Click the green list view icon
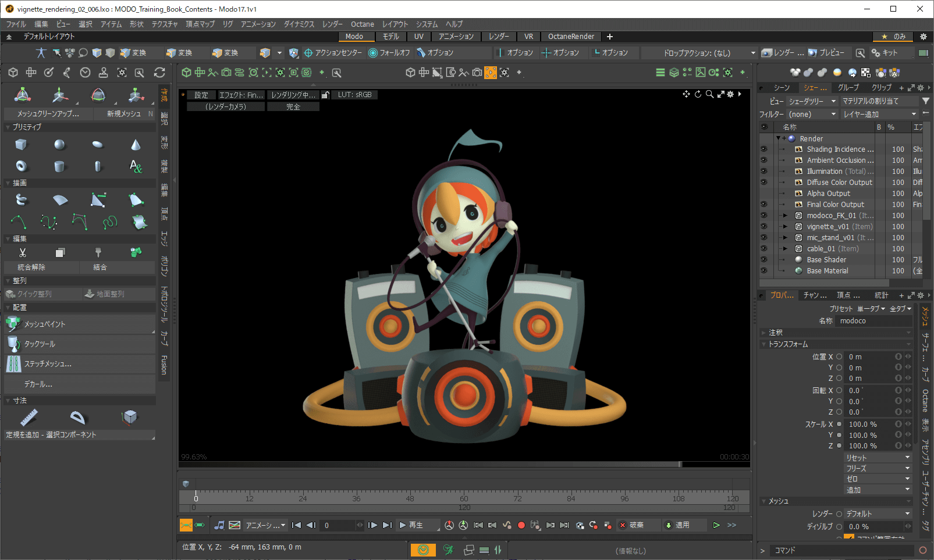 [x=660, y=73]
